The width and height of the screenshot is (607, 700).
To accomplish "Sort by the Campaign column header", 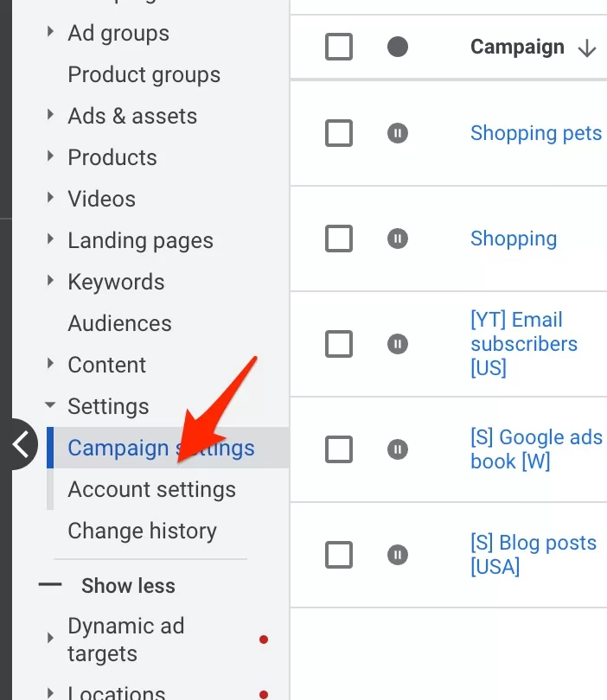I will 517,47.
